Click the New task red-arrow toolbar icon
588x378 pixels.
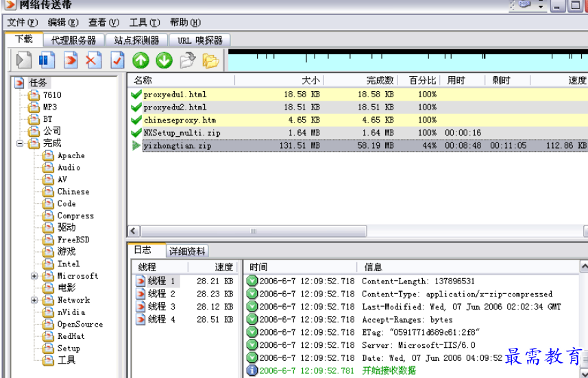pyautogui.click(x=71, y=60)
